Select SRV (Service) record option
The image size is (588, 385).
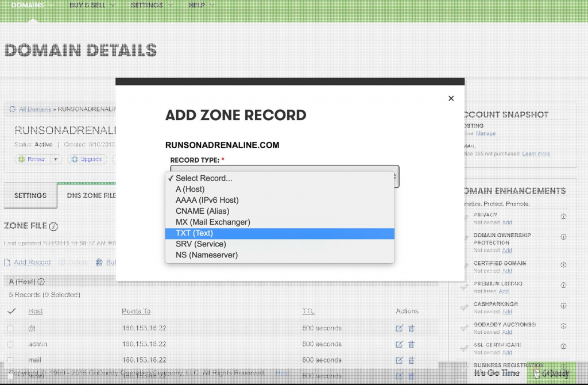pyautogui.click(x=280, y=244)
